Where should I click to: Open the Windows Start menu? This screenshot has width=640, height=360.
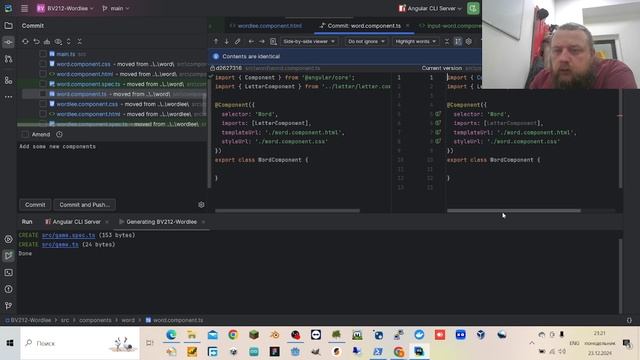[x=10, y=343]
